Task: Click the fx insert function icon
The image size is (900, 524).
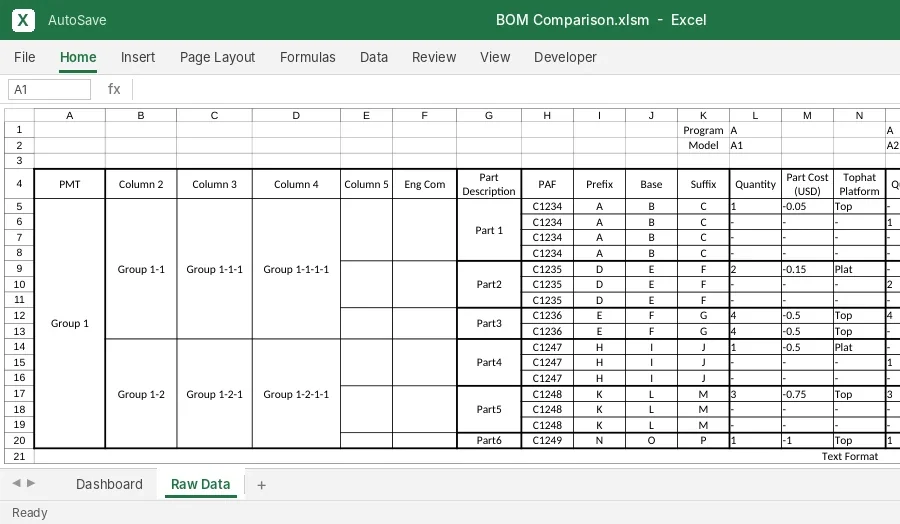Action: click(x=114, y=89)
